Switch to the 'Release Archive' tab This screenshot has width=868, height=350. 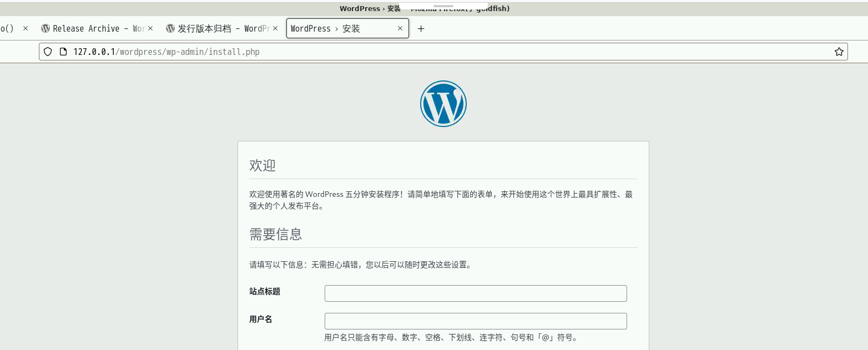[97, 28]
